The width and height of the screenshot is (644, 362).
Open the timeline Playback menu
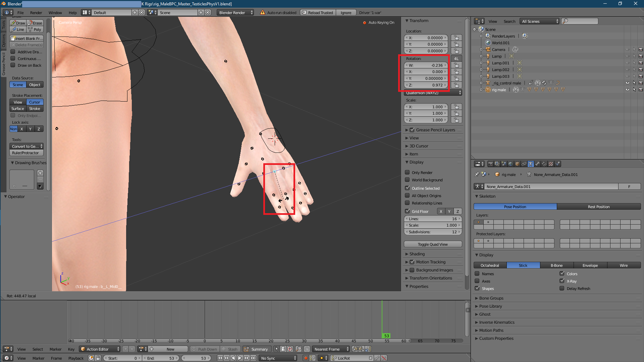(x=76, y=358)
